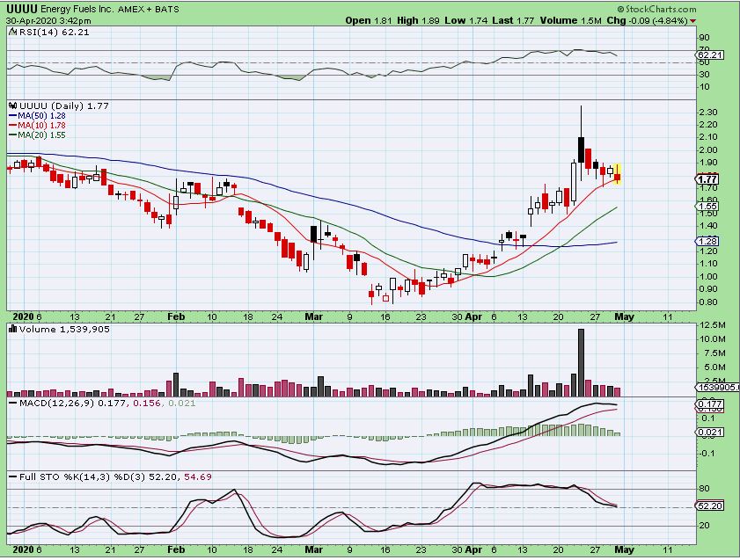Click the 1.28 moving average price tag

click(x=707, y=242)
